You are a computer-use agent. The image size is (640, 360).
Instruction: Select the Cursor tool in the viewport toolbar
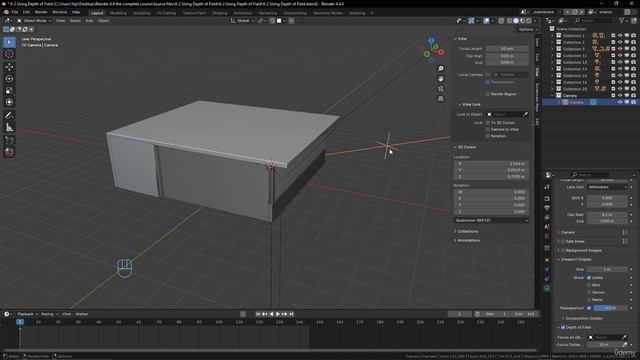9,54
